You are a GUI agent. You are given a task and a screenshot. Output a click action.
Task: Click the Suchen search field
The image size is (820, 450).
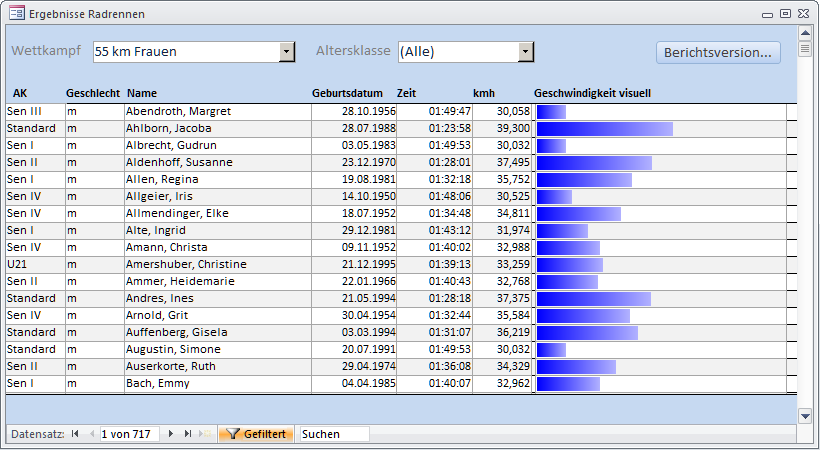(333, 434)
